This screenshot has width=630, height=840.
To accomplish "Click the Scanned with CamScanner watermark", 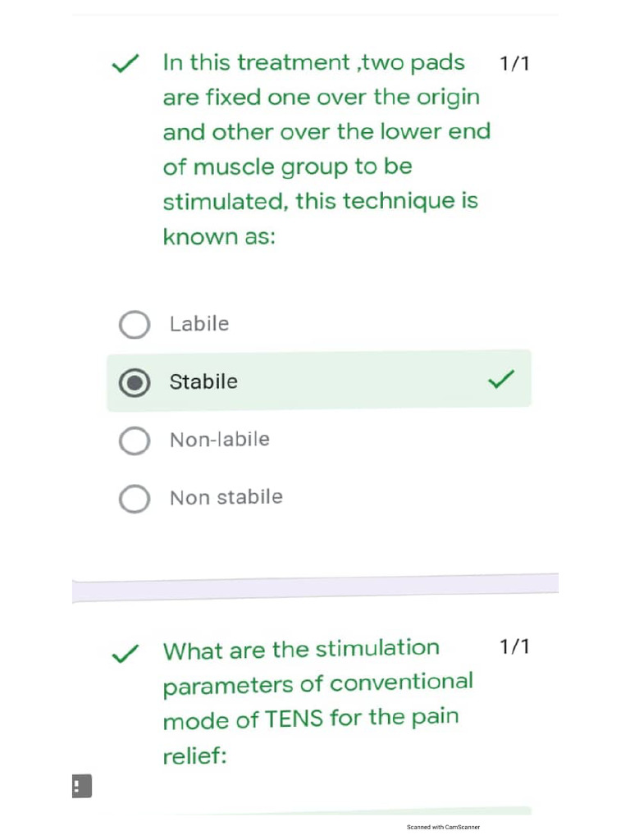I will 443,827.
